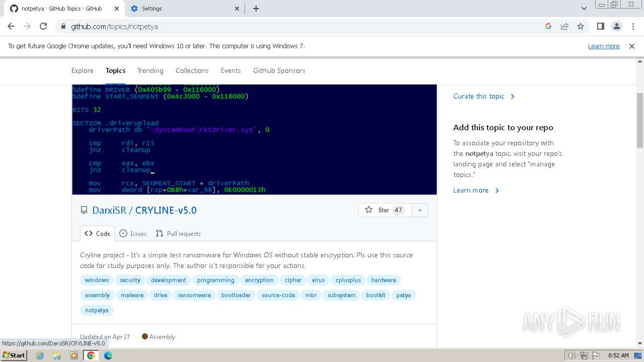The height and width of the screenshot is (362, 644).
Task: Open the Topics navigation item
Action: coord(116,70)
